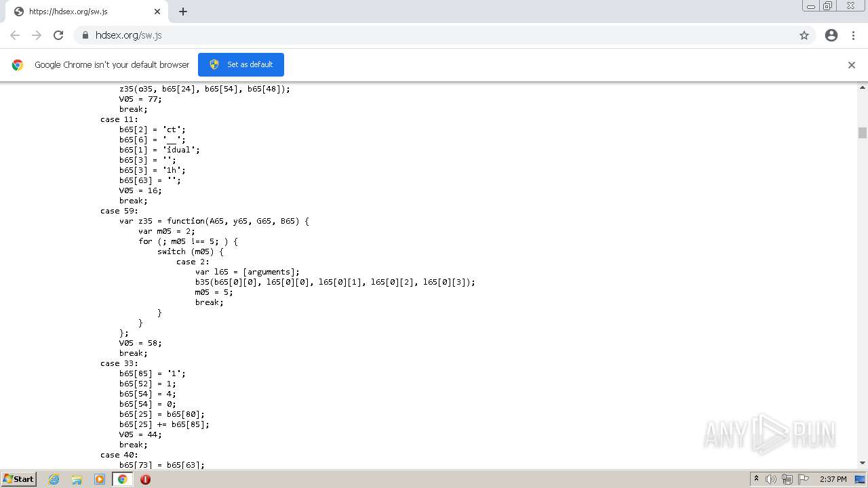This screenshot has height=488, width=868.
Task: Click the 'var m05 = 2;' line
Action: tap(167, 231)
